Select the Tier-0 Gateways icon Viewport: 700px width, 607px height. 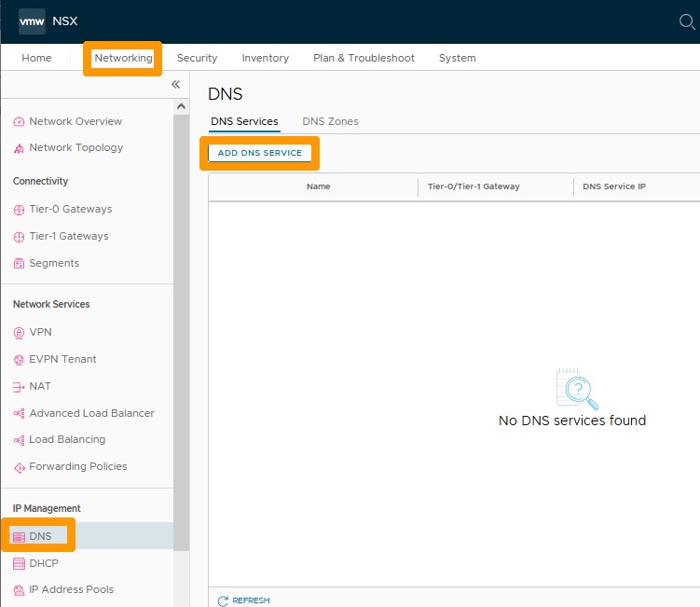pos(19,210)
